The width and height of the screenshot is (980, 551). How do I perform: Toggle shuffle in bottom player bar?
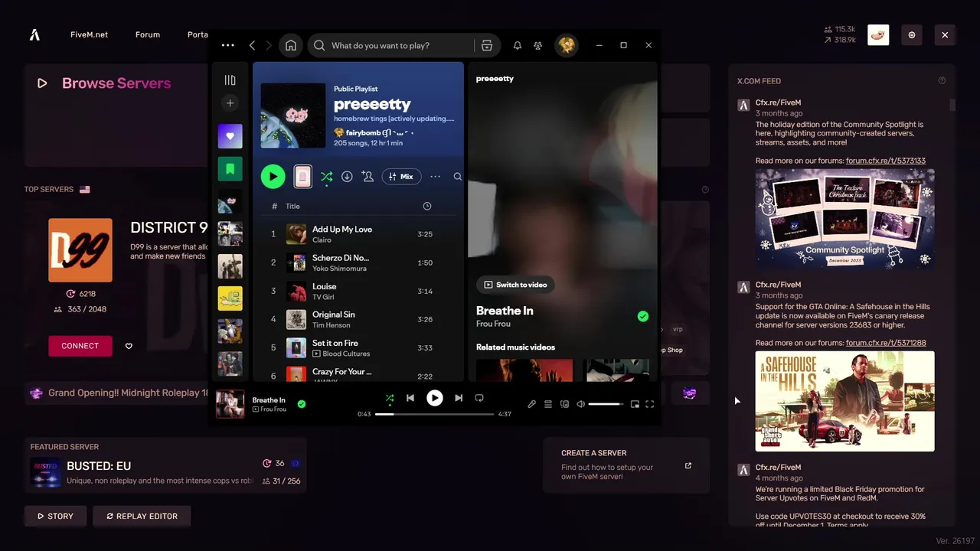tap(390, 398)
